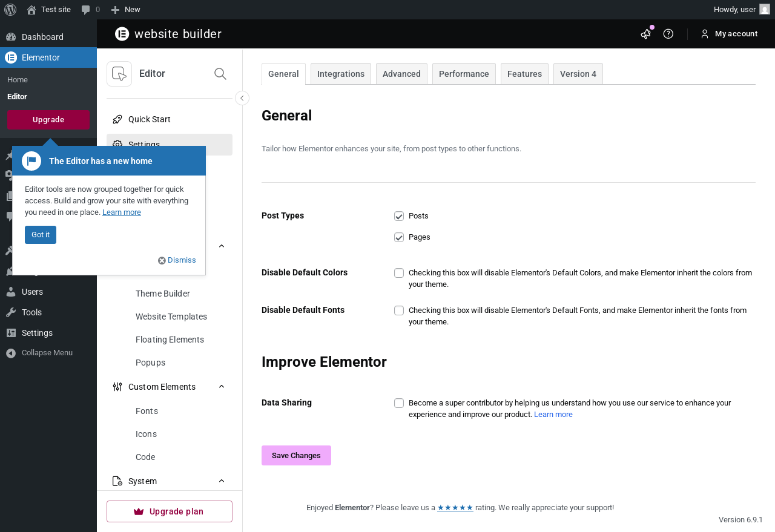Screen dimensions: 775x532
Task: Click the five-star rating link
Action: tap(455, 508)
